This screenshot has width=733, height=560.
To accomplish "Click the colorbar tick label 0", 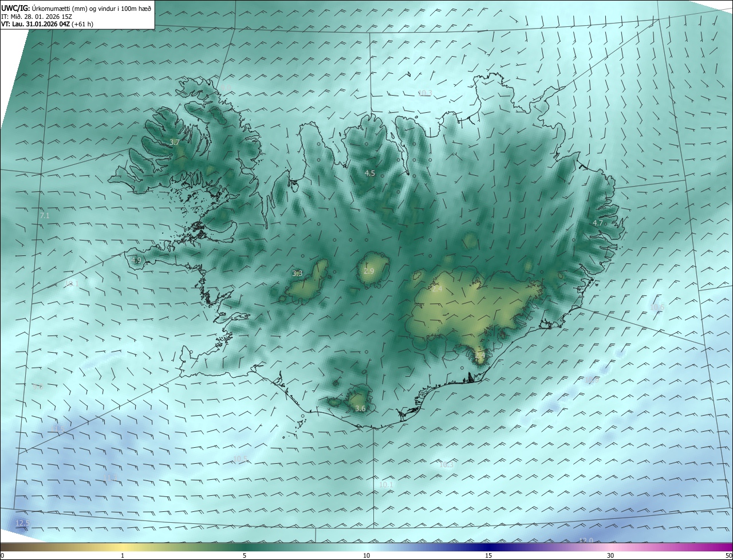I will point(2,556).
